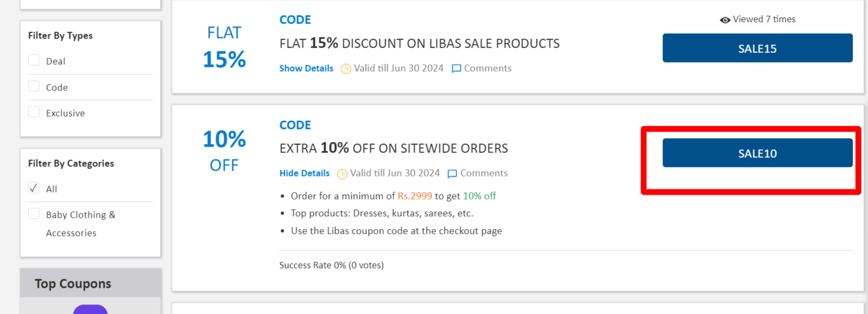Viewport: 868px width, 314px height.
Task: Select Baby Clothing & Accessories category checkbox
Action: pos(34,213)
